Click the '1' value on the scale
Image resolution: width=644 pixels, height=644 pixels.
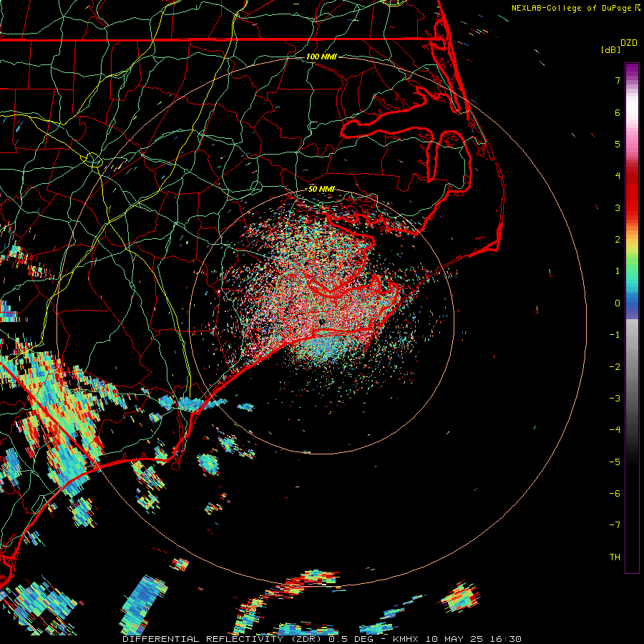coord(618,271)
